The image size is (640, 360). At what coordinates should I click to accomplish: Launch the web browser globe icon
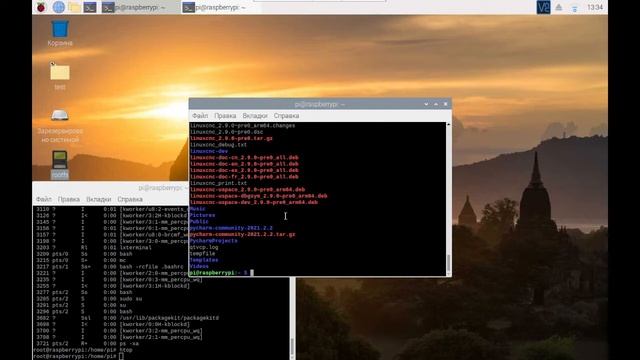point(58,7)
